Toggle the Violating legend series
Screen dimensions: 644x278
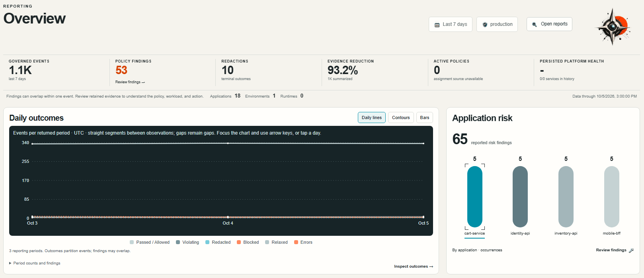pyautogui.click(x=187, y=242)
